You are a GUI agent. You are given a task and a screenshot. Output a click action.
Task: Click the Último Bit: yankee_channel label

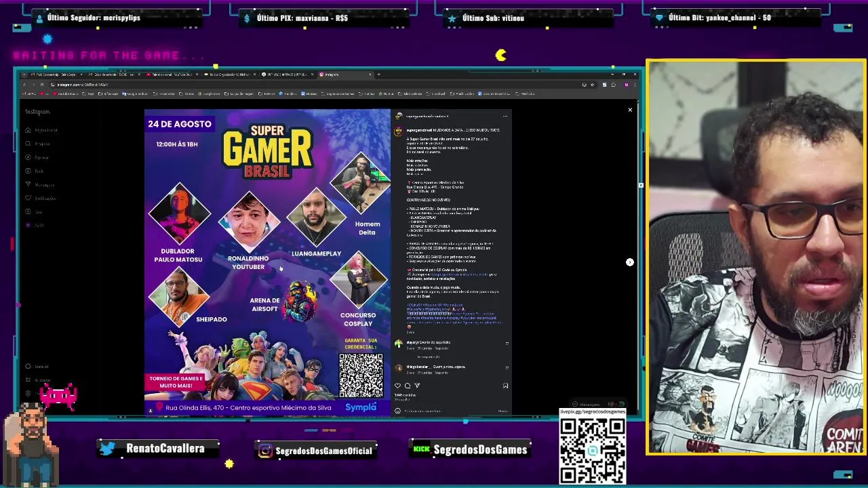tap(719, 18)
